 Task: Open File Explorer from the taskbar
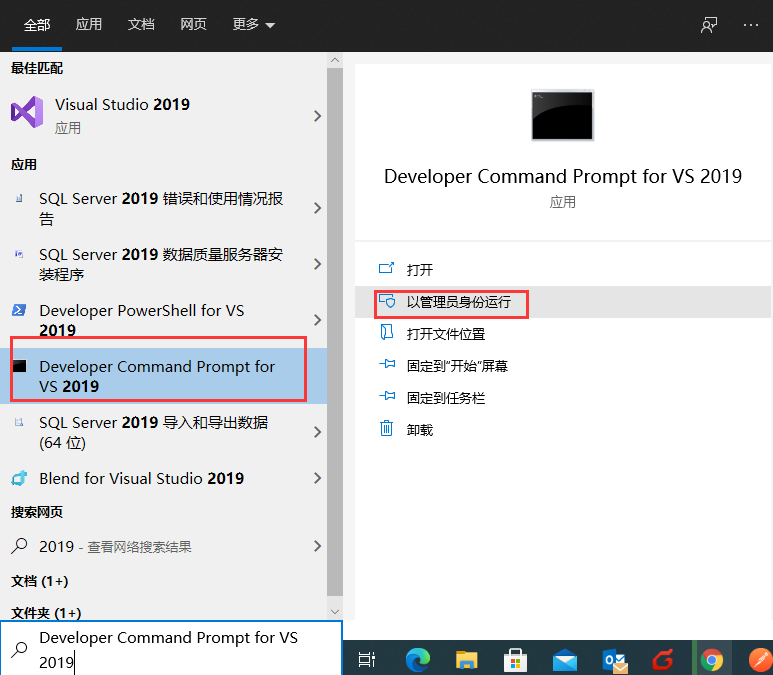[x=466, y=660]
